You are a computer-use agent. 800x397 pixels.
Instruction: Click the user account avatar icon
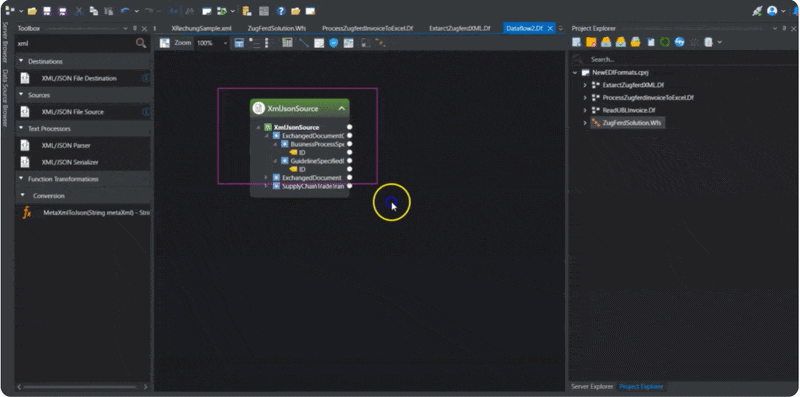(x=772, y=11)
